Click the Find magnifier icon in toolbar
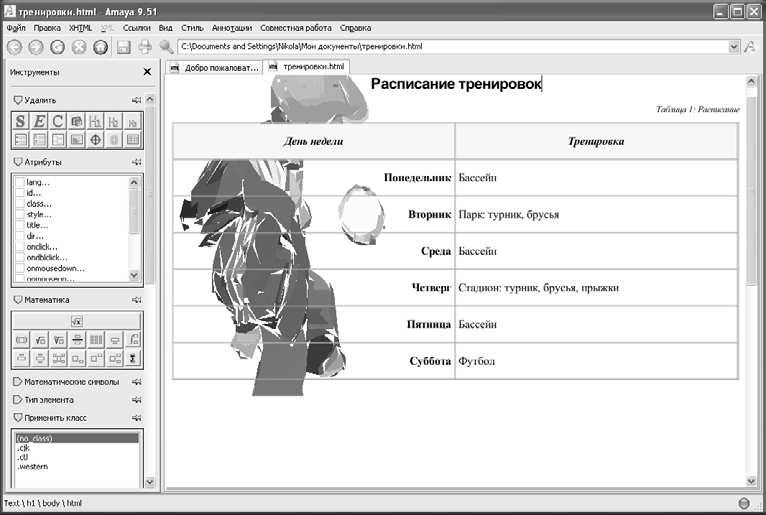766x515 pixels. click(x=166, y=47)
